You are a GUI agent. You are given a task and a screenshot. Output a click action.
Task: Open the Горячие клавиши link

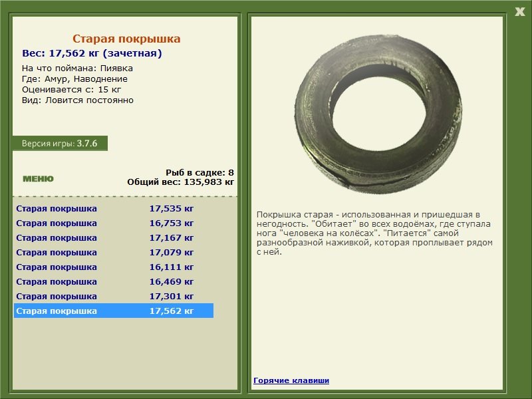point(291,380)
